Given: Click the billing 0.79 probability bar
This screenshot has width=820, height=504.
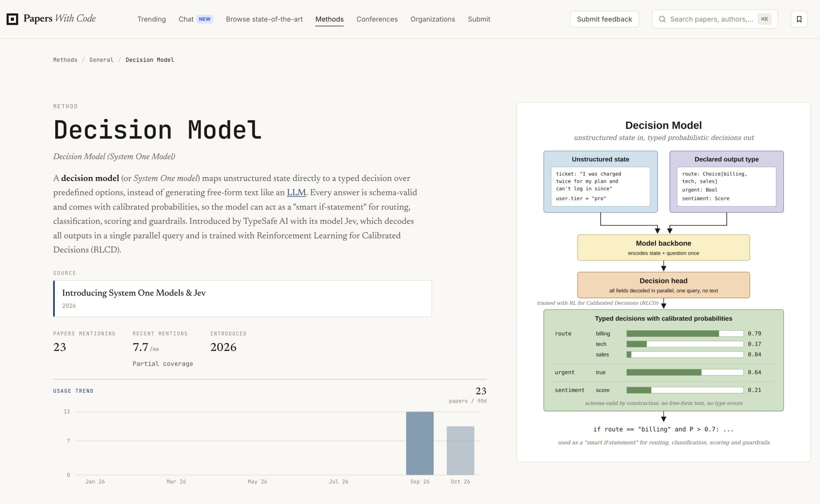Looking at the screenshot, I should 685,333.
